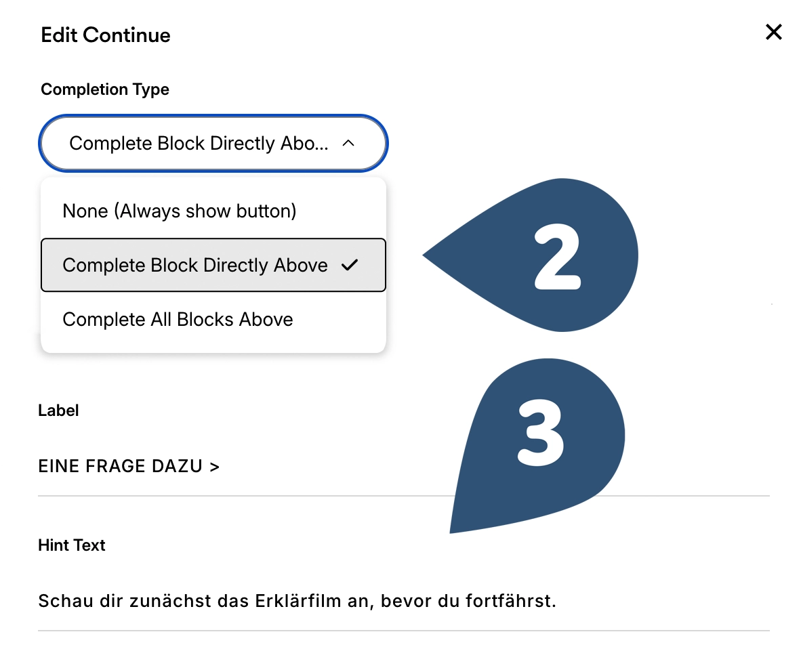801x672 pixels.
Task: Close the Edit Continue dialog
Action: pos(773,32)
